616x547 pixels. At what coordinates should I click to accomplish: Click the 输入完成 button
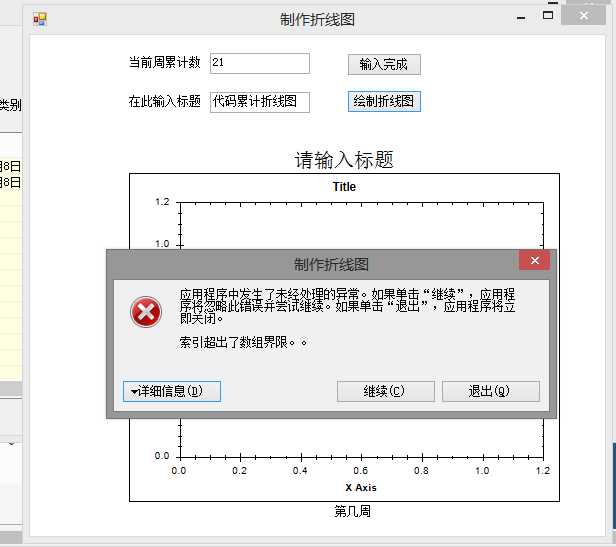384,64
